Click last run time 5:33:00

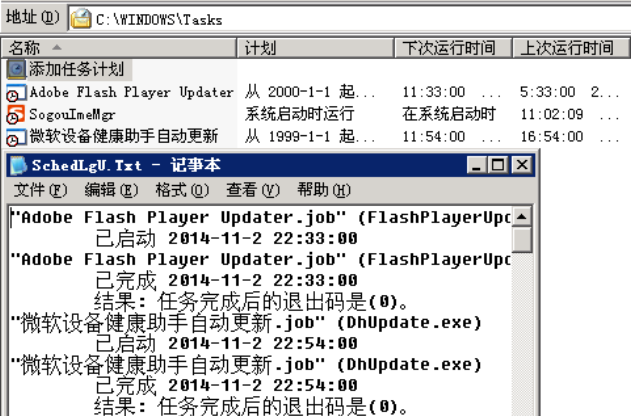(x=547, y=92)
